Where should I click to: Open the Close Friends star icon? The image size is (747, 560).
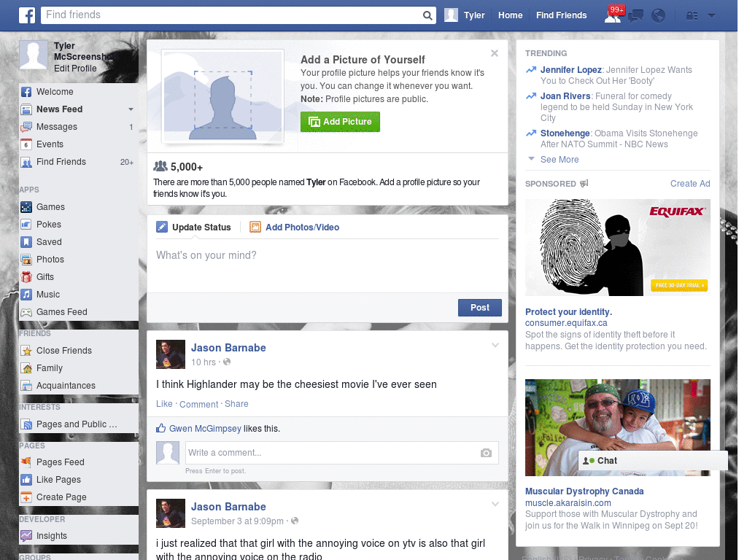[x=26, y=351]
